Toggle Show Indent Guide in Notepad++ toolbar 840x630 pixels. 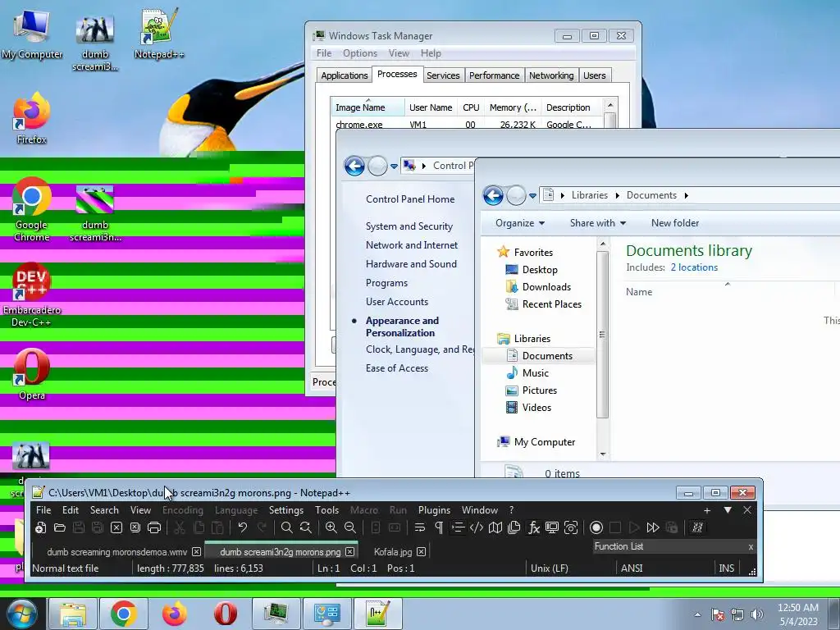coord(458,527)
